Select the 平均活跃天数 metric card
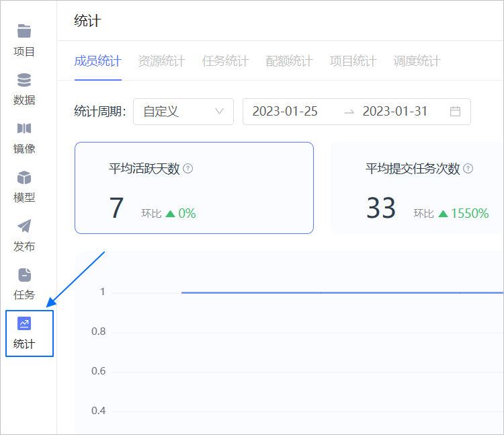This screenshot has width=504, height=435. click(x=194, y=188)
